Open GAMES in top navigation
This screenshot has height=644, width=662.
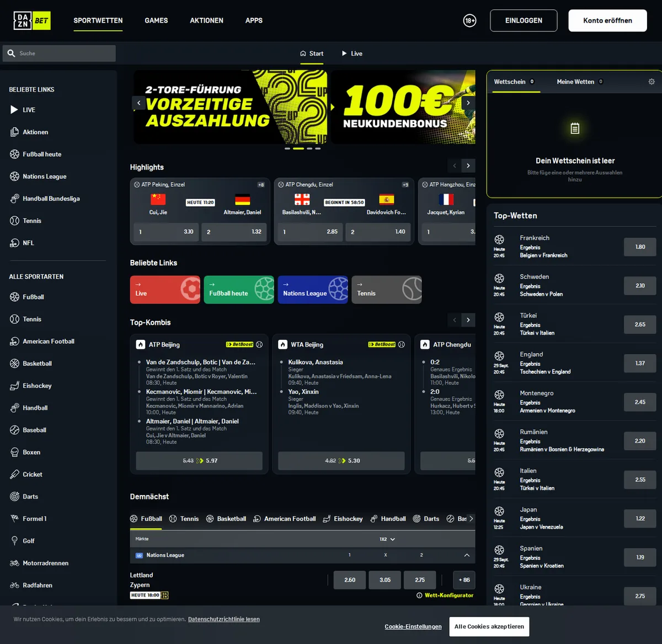pos(156,20)
